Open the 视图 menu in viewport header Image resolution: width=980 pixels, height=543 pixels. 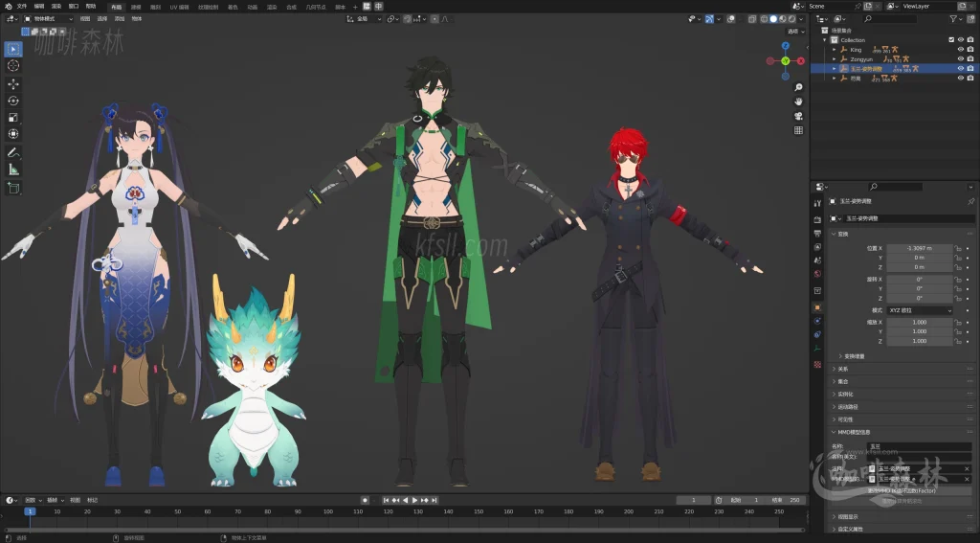tap(85, 19)
